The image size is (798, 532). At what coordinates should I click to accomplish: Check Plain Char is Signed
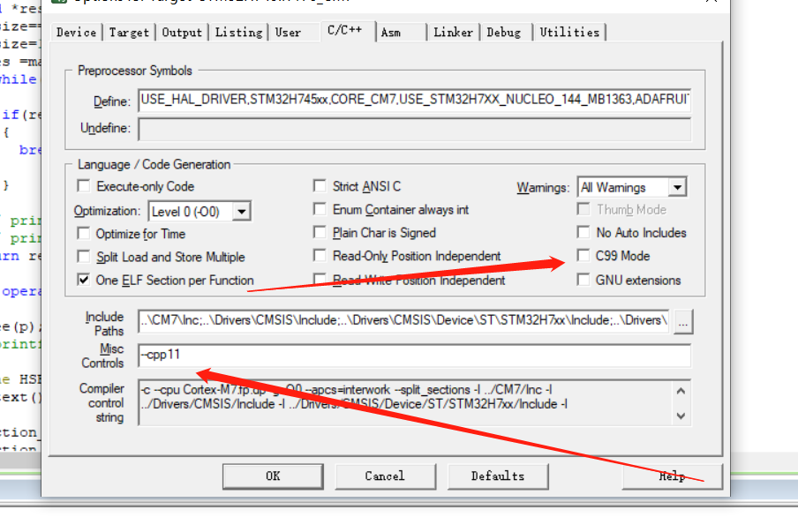(320, 232)
